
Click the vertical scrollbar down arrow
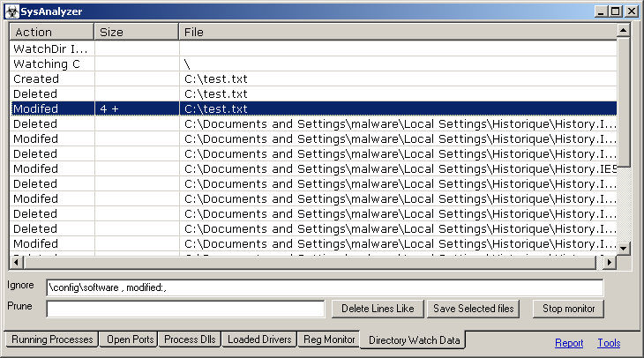click(x=624, y=249)
